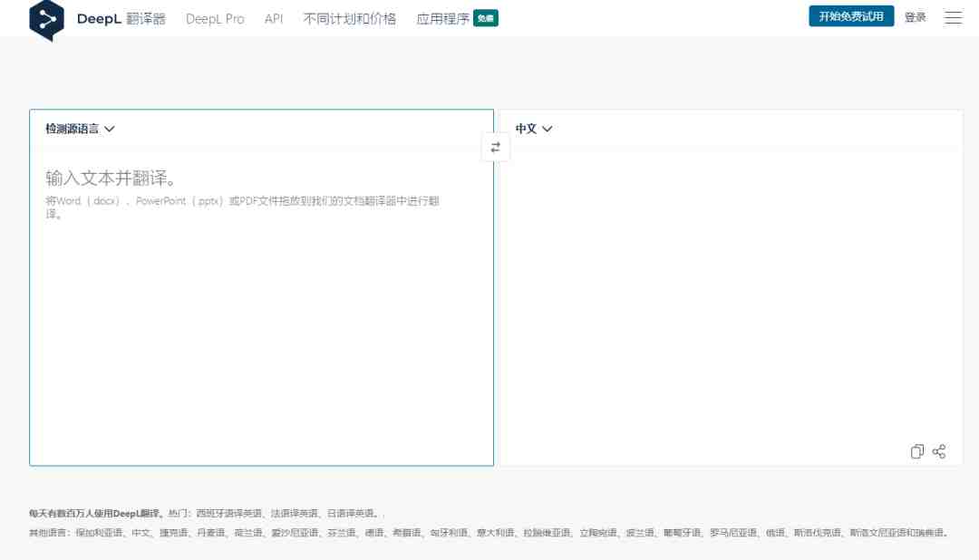The width and height of the screenshot is (979, 560).
Task: Go to the API page
Action: [x=274, y=19]
